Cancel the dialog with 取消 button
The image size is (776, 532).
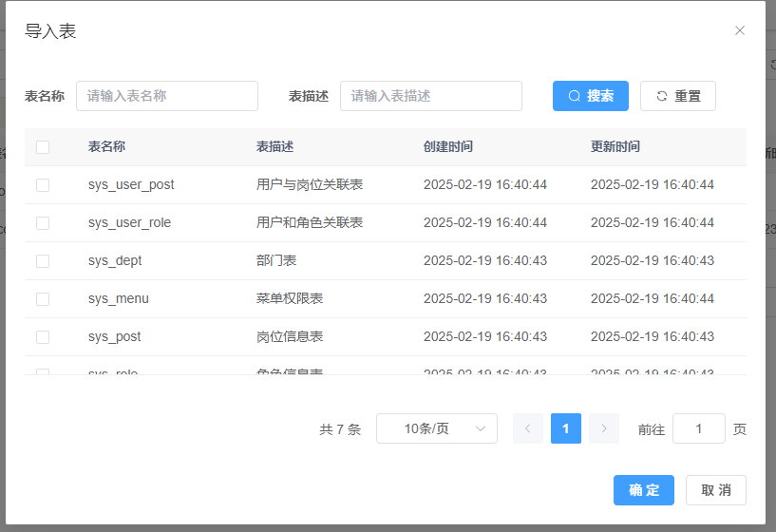(x=715, y=490)
